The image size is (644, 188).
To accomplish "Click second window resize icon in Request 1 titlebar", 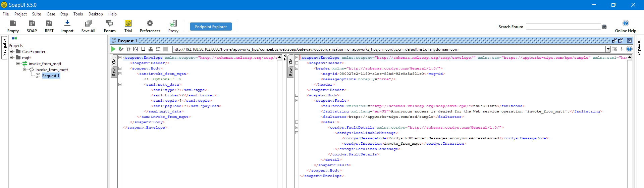I will click(621, 40).
